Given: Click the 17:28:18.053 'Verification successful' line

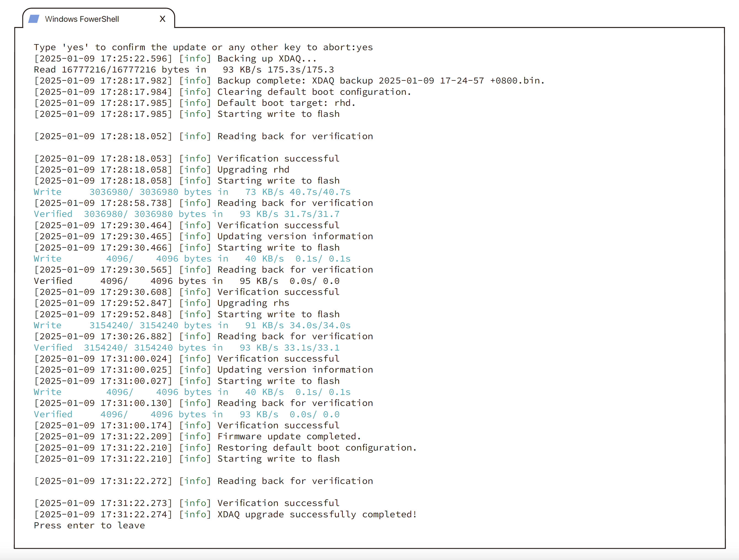Looking at the screenshot, I should coord(186,158).
